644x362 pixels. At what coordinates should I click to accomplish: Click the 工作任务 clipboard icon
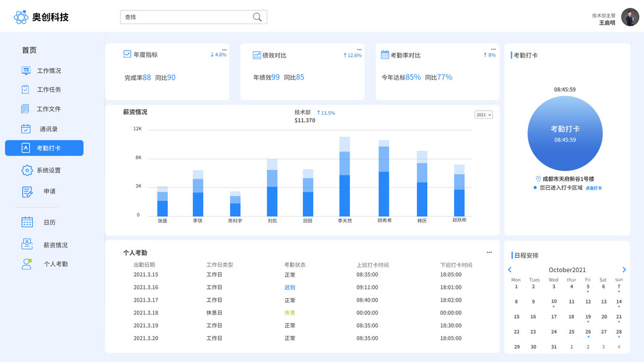pyautogui.click(x=25, y=89)
